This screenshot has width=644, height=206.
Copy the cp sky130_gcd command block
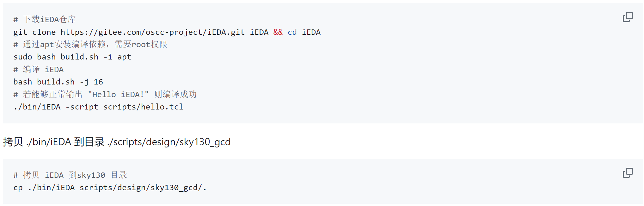(628, 173)
